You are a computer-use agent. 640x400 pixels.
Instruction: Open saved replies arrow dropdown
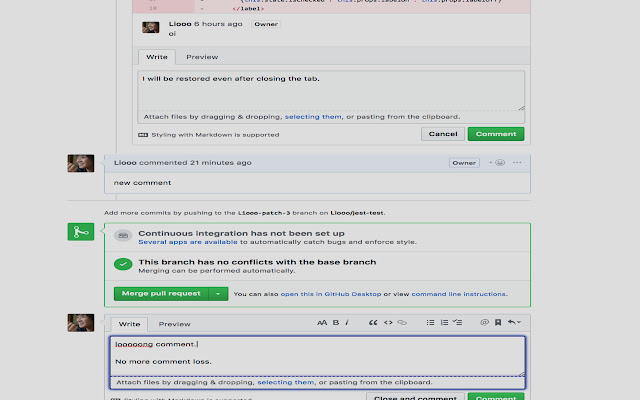(x=514, y=322)
